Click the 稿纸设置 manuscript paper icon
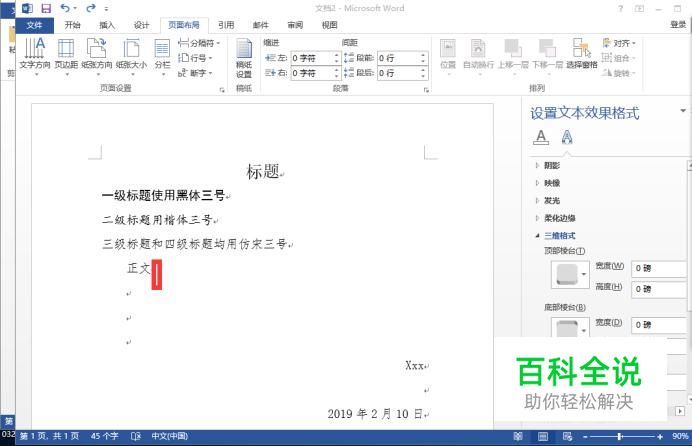Image resolution: width=692 pixels, height=446 pixels. (x=244, y=58)
